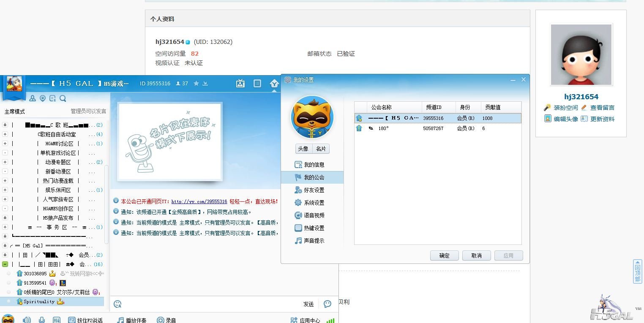Viewport: 644px width, 323px height.
Task: Open 我的信息 settings section
Action: point(312,165)
